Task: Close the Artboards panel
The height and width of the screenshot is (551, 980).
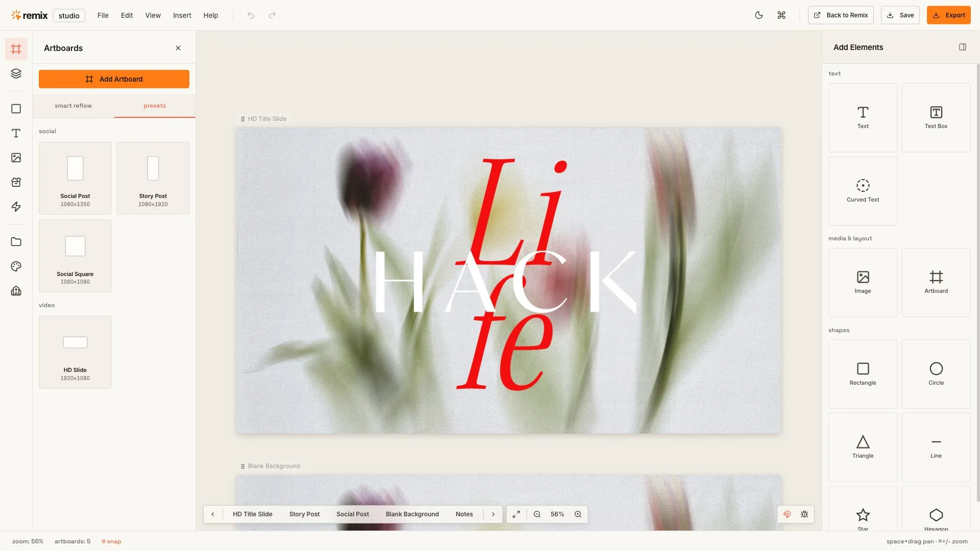Action: [178, 48]
